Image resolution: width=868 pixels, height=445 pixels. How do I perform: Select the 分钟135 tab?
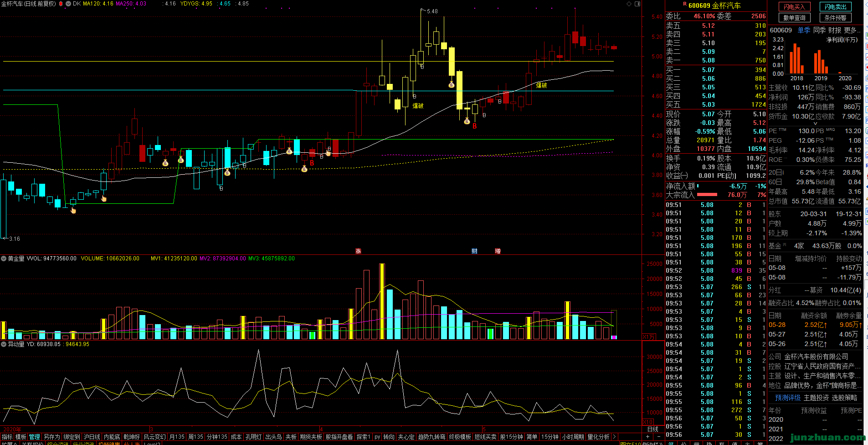(217, 437)
